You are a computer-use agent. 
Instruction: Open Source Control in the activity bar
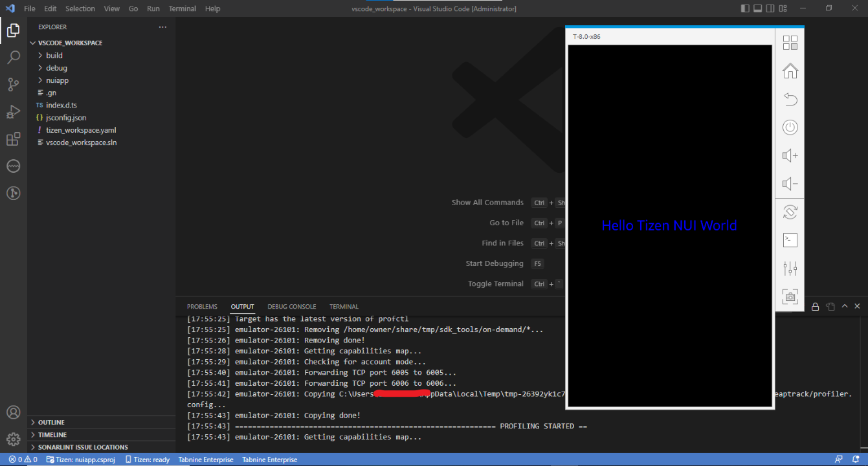pos(14,84)
